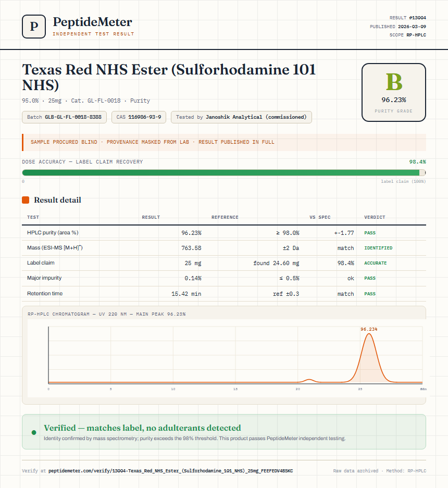
Task: Click the PeptideMeter brand name
Action: click(92, 22)
